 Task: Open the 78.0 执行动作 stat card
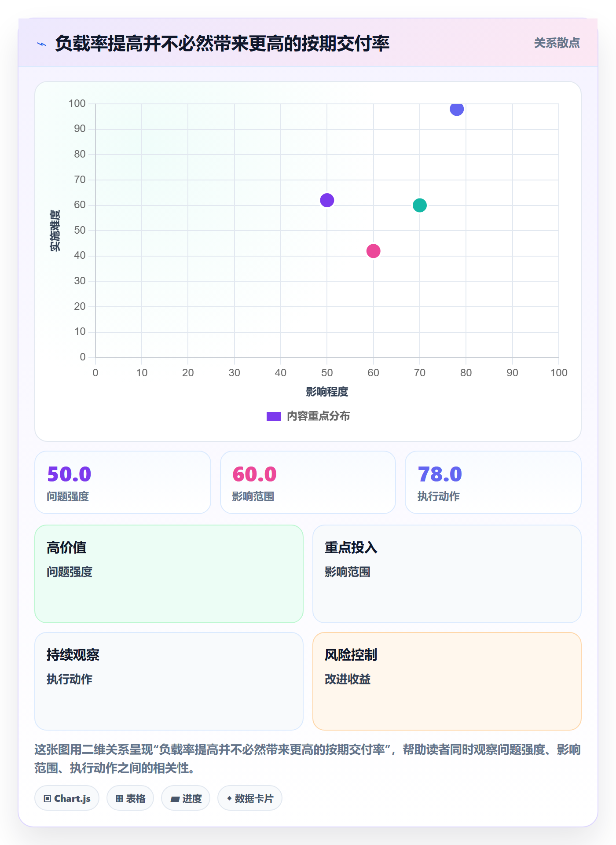[493, 482]
